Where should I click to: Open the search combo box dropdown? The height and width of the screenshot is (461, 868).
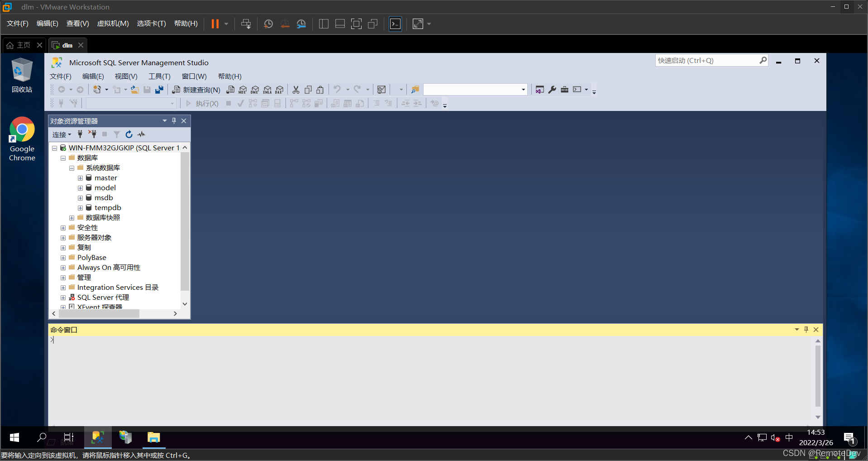(524, 90)
